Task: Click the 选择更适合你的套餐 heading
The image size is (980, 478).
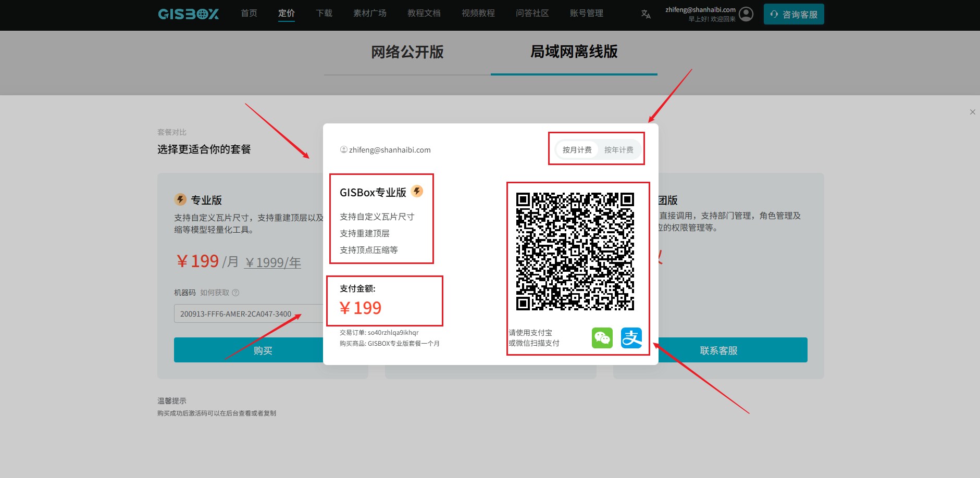Action: coord(204,149)
